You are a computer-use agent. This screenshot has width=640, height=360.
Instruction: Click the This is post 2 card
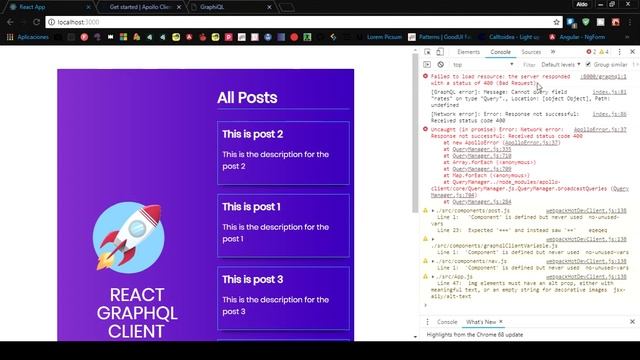point(283,153)
